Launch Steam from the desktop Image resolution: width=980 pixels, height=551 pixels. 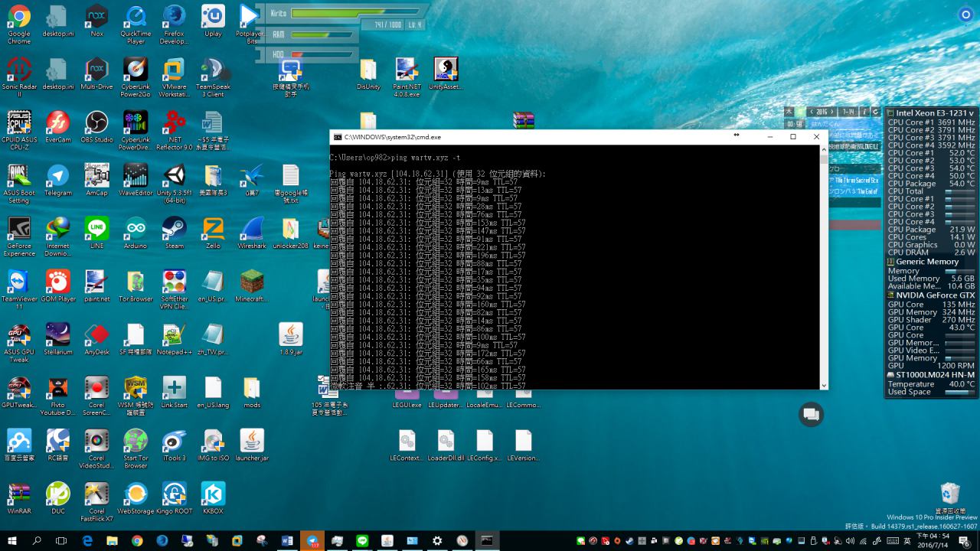click(174, 230)
